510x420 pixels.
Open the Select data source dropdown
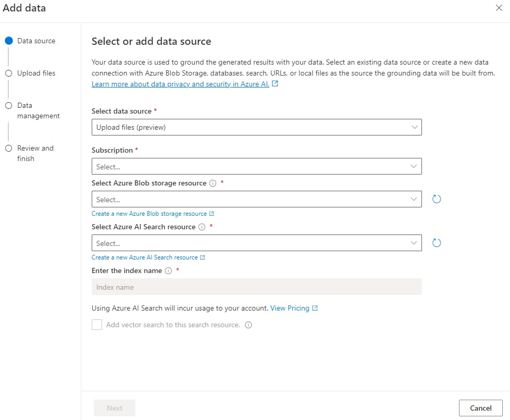[x=256, y=127]
